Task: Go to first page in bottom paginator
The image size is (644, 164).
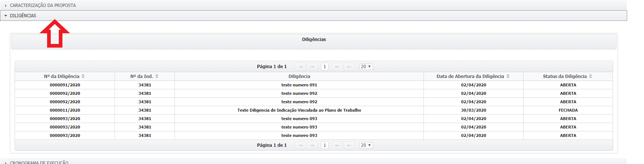Action: click(300, 145)
